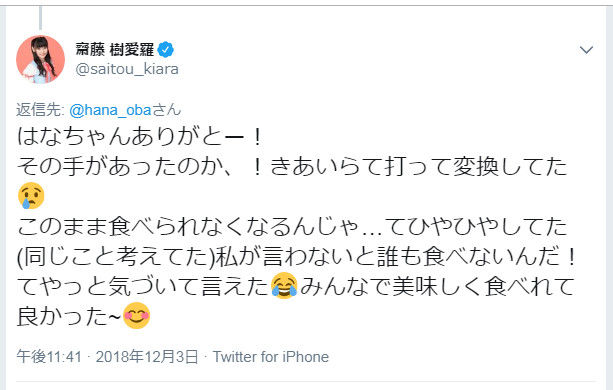
Task: Expand the tweet options chevron menu
Action: point(586,50)
